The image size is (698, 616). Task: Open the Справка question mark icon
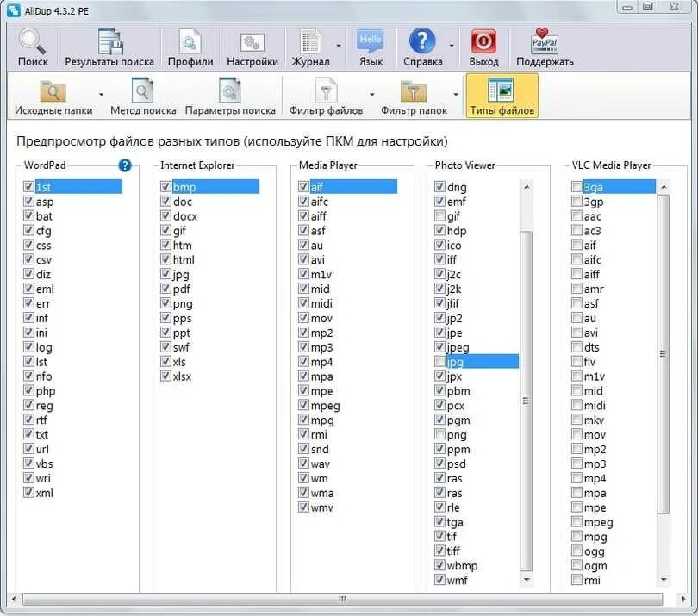[x=422, y=42]
